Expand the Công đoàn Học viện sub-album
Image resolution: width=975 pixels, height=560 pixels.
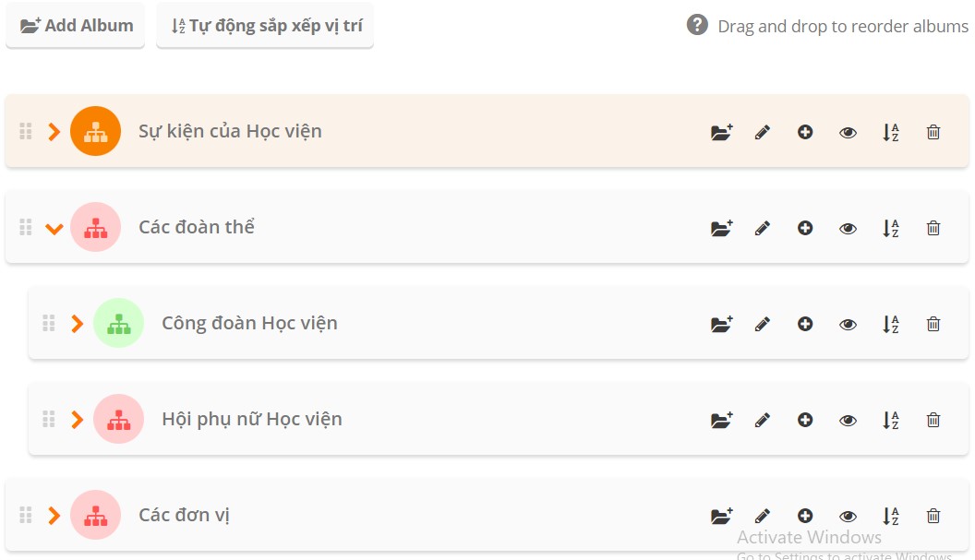point(78,324)
